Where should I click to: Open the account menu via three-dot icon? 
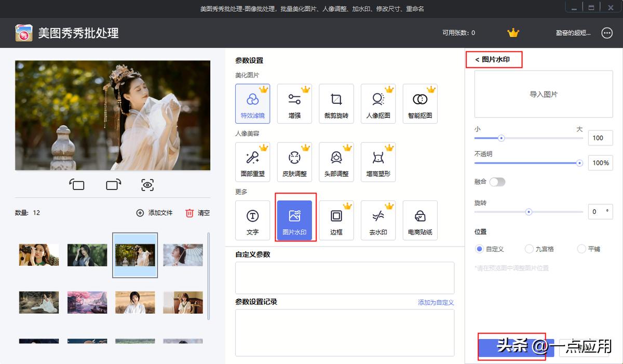pos(606,33)
